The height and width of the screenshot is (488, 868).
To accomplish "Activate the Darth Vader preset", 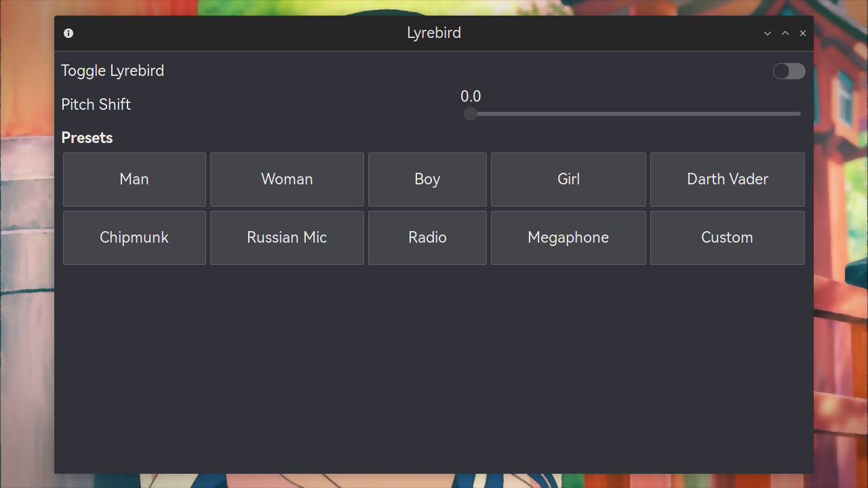I will [727, 180].
